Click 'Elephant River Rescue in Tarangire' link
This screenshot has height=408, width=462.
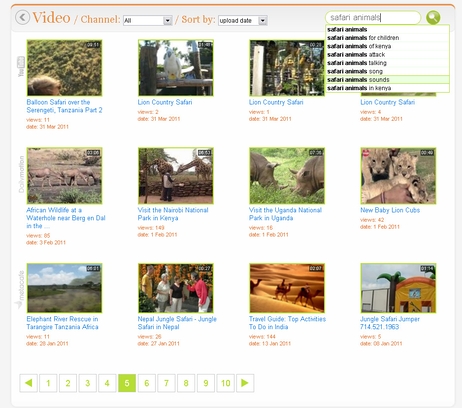[62, 323]
